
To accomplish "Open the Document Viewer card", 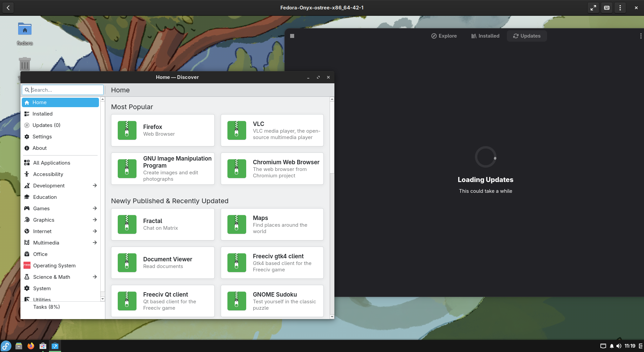I will tap(163, 263).
